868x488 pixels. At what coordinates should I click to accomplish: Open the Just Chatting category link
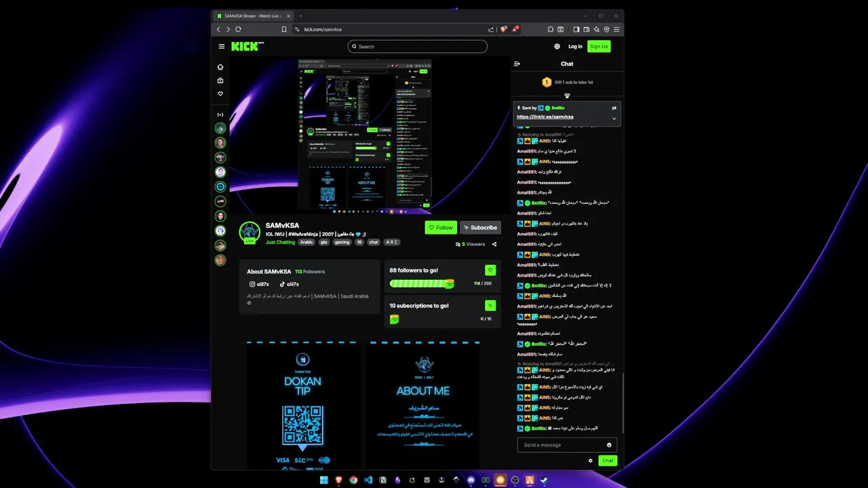click(x=280, y=242)
